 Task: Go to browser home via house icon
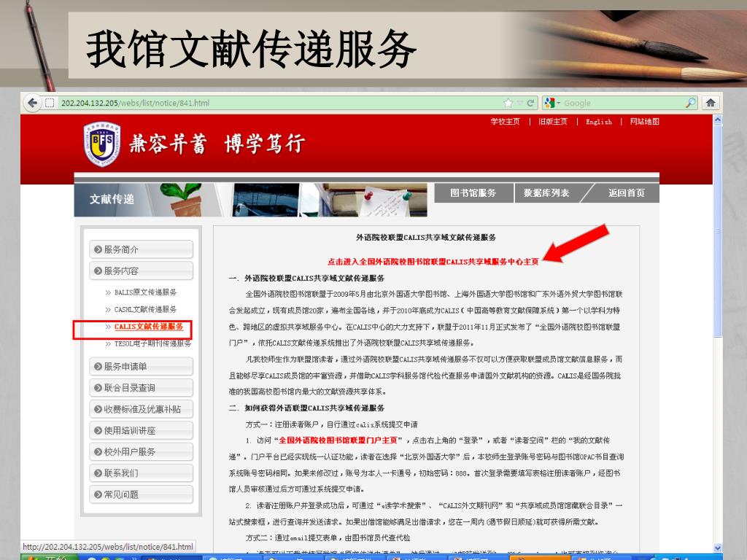711,103
